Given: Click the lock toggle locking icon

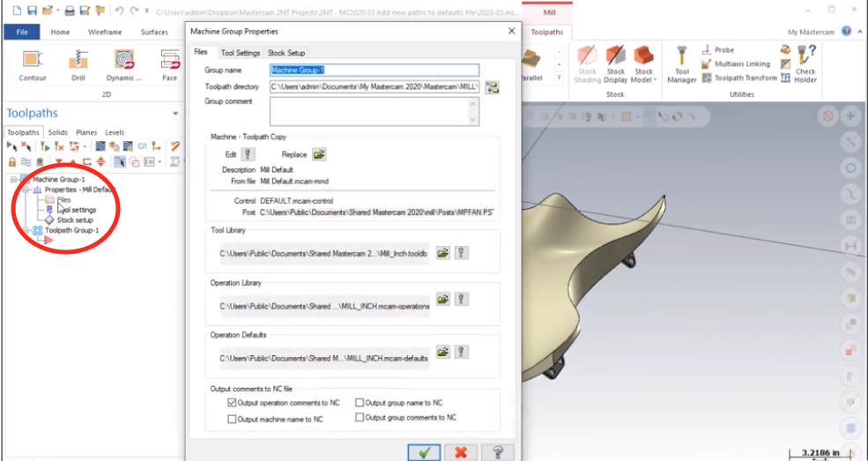Looking at the screenshot, I should (x=12, y=161).
